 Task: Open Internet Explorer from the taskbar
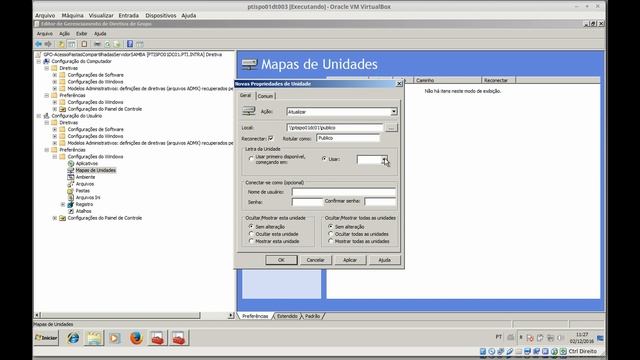[x=73, y=338]
